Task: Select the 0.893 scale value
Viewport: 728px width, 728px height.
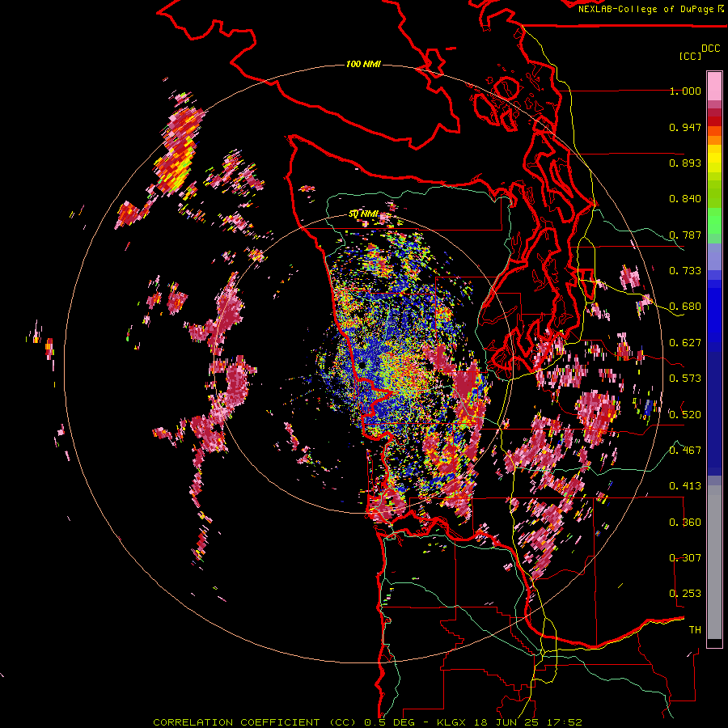Action: pyautogui.click(x=685, y=163)
